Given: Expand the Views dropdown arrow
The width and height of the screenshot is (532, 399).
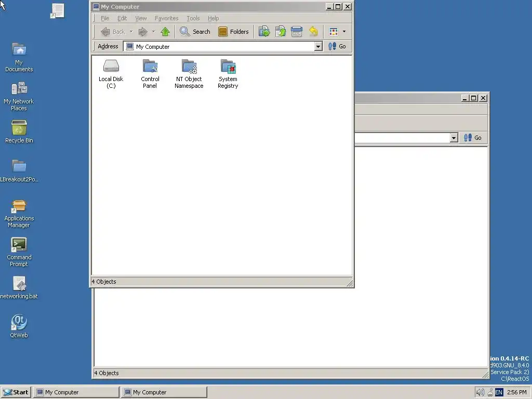Looking at the screenshot, I should (x=344, y=32).
